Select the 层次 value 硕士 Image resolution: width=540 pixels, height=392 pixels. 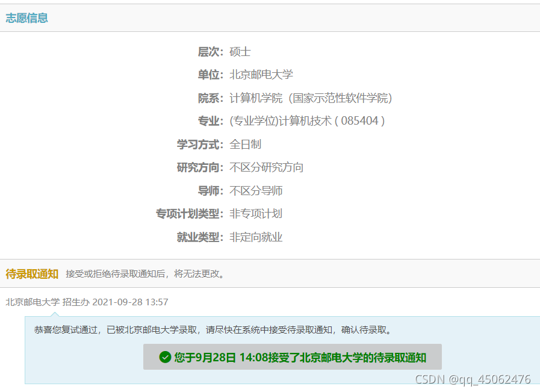tap(240, 52)
